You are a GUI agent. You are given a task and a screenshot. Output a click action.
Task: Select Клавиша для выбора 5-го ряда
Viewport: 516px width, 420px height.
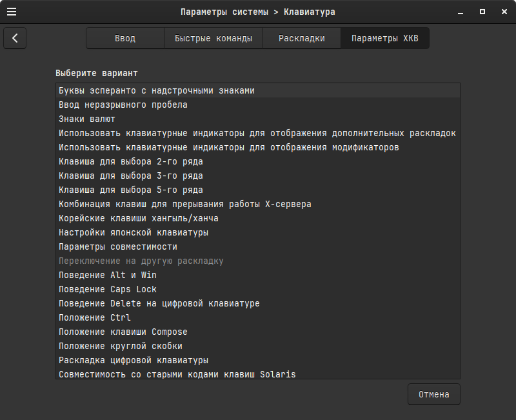(130, 190)
